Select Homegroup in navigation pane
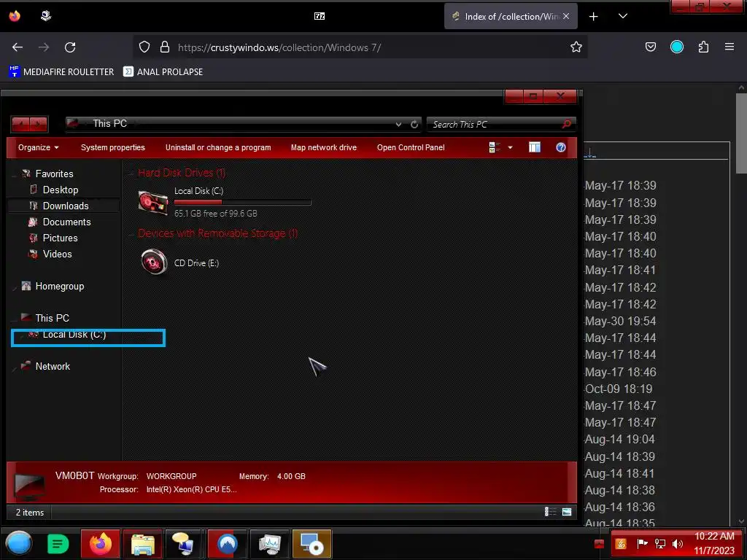The height and width of the screenshot is (560, 747). [x=60, y=286]
